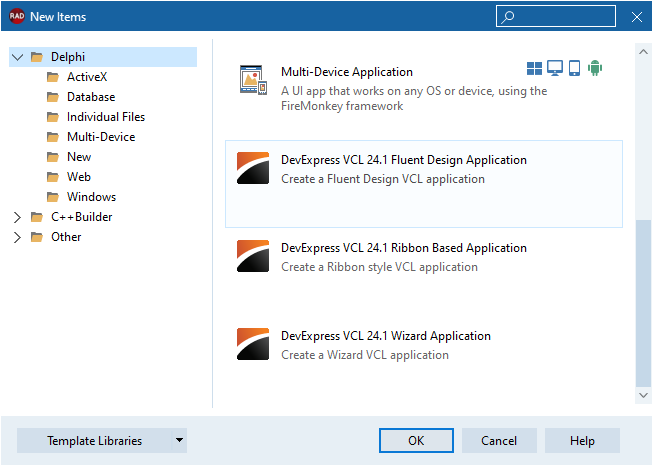Click the Wizard Application DevExpress icon

click(253, 344)
